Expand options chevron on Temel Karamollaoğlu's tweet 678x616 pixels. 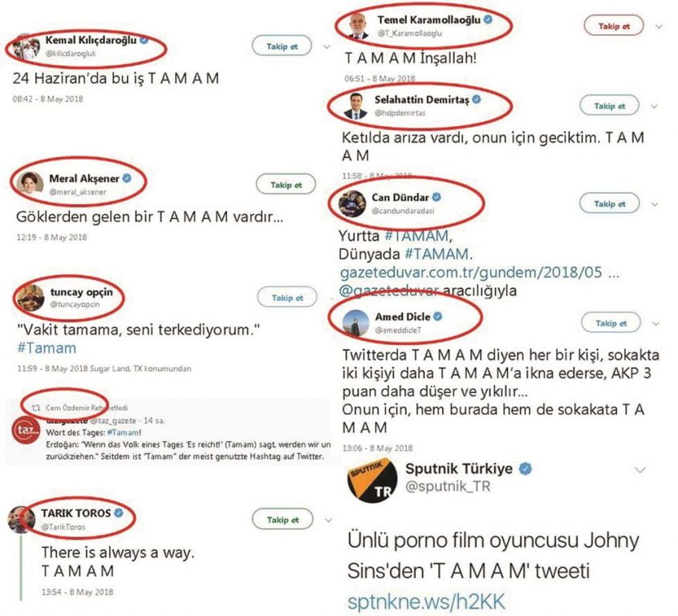659,26
